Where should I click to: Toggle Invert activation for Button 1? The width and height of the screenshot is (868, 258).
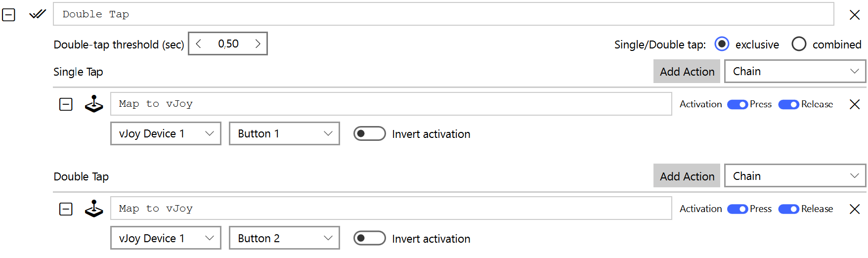click(x=369, y=134)
